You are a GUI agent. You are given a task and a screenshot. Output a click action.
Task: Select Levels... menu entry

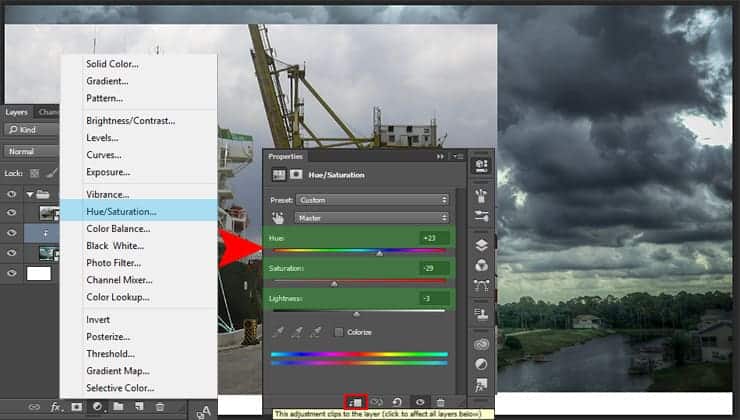[x=102, y=138]
